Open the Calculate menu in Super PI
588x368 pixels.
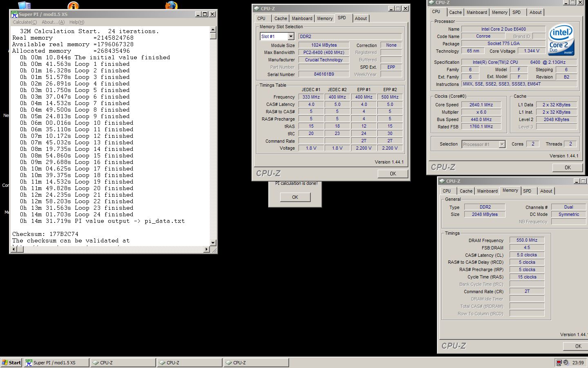coord(24,22)
